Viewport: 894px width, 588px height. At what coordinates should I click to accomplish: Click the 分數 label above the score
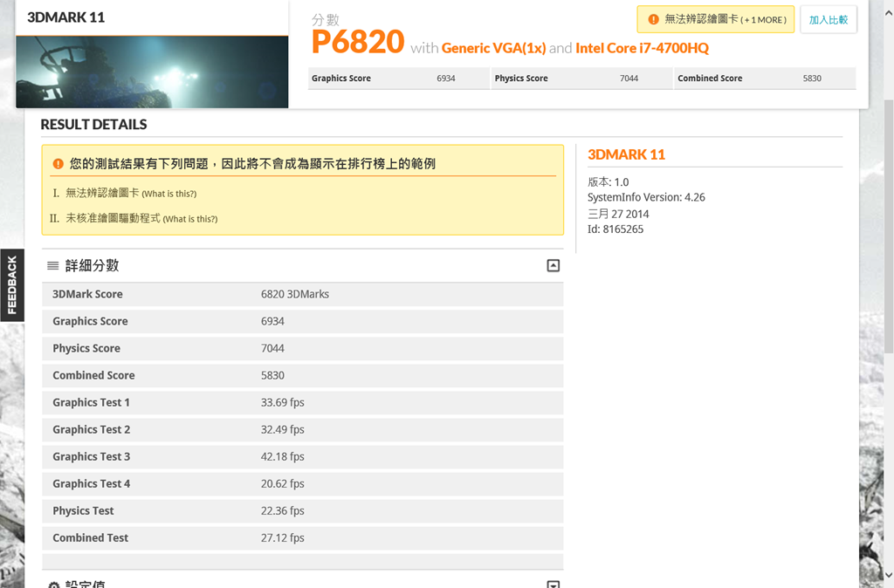coord(326,20)
